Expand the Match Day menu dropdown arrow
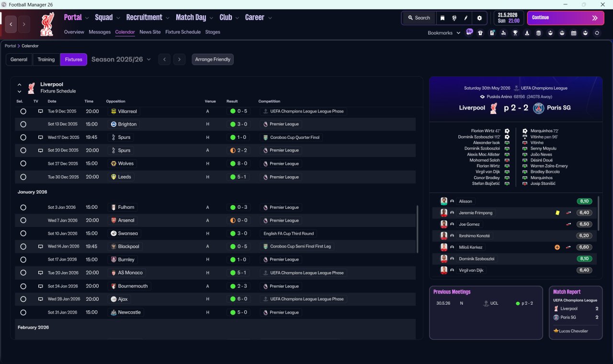This screenshot has height=364, width=613. point(212,18)
